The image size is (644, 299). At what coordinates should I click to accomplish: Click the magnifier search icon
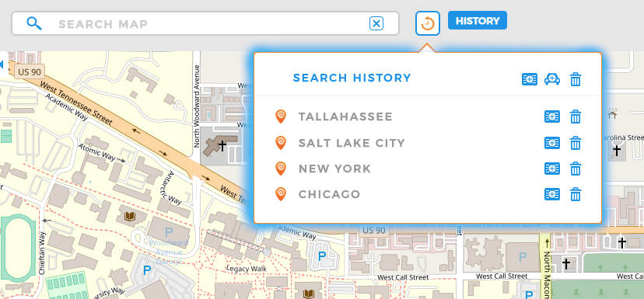coord(34,24)
